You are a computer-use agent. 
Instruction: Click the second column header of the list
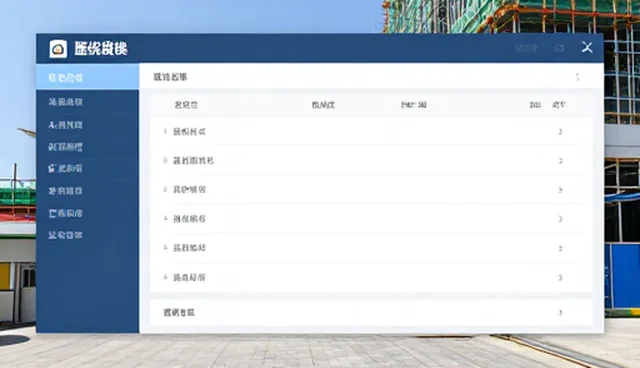pos(323,105)
